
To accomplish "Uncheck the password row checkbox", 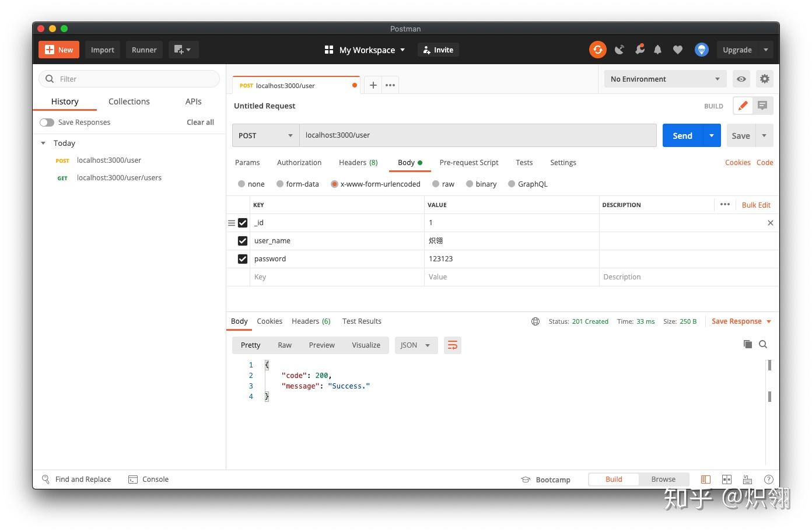I will coord(242,258).
